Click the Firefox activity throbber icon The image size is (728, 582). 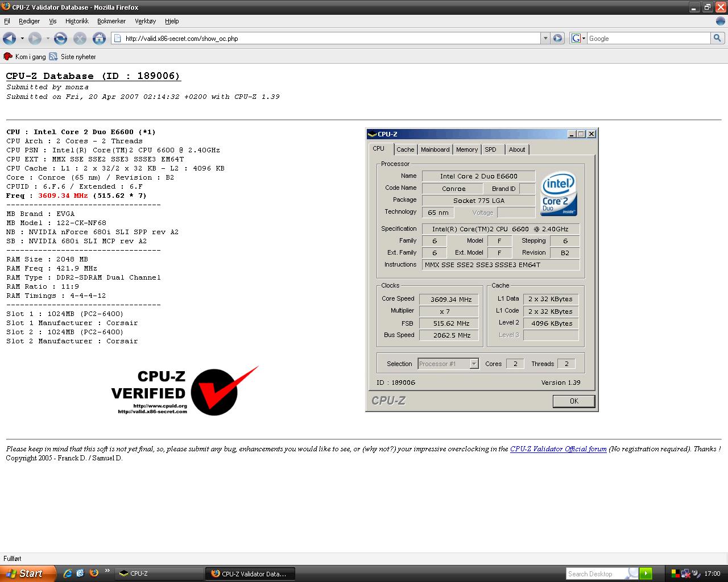click(721, 20)
